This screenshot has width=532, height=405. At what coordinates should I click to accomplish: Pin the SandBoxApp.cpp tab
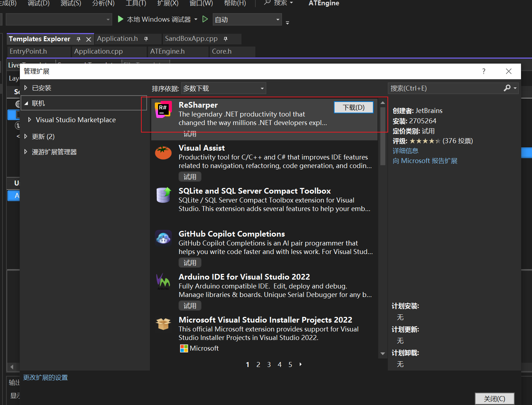point(226,39)
